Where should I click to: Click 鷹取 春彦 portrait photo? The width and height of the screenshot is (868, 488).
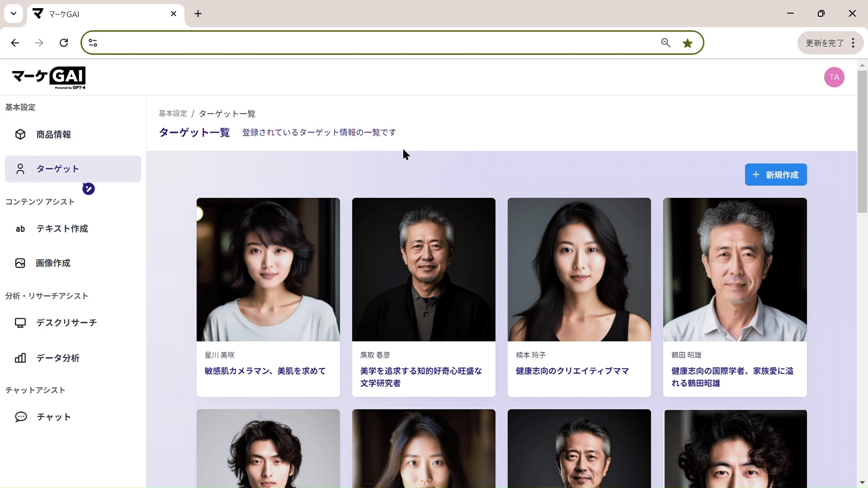pos(424,269)
